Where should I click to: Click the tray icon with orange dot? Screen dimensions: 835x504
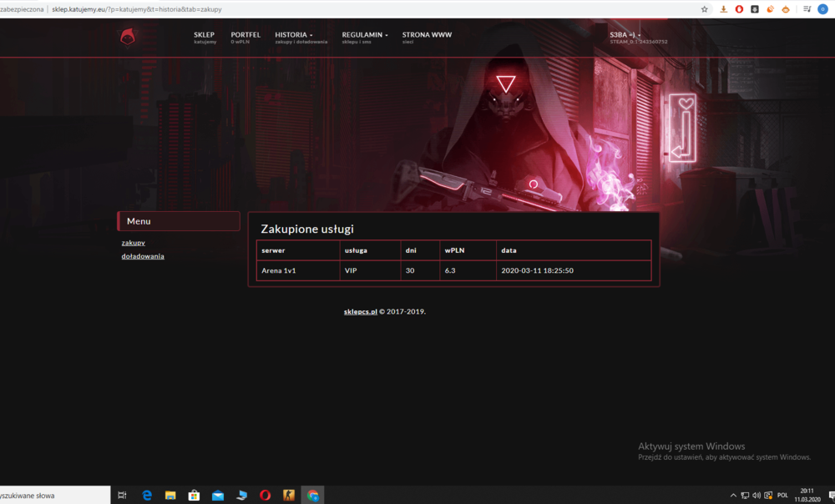coord(768,496)
